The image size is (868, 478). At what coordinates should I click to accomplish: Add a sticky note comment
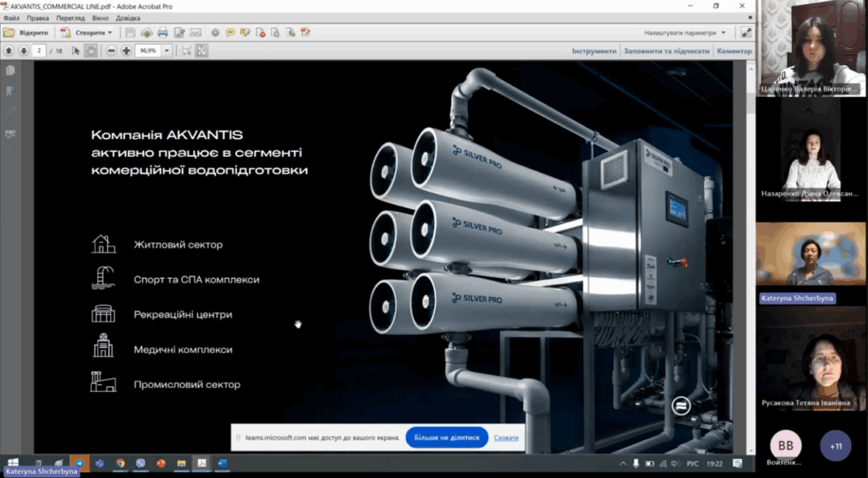click(x=230, y=33)
